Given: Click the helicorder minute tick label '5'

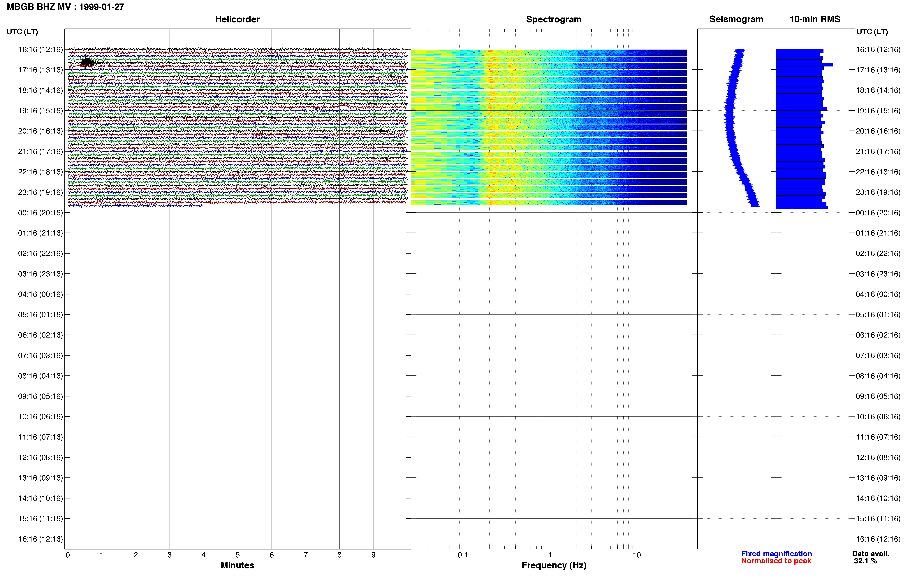Looking at the screenshot, I should (238, 555).
